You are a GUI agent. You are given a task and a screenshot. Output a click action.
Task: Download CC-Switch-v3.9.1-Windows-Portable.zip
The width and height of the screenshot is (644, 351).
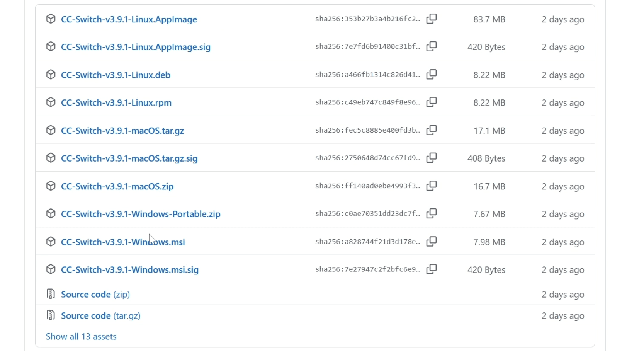pyautogui.click(x=141, y=214)
